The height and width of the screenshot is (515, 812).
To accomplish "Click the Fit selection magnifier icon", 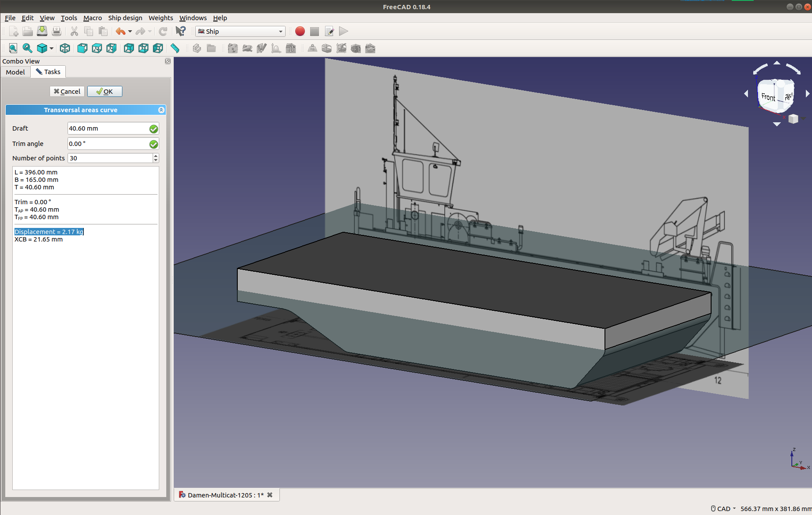I will coord(27,48).
